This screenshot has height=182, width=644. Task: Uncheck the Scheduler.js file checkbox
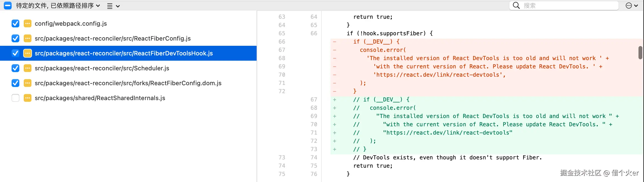(15, 68)
